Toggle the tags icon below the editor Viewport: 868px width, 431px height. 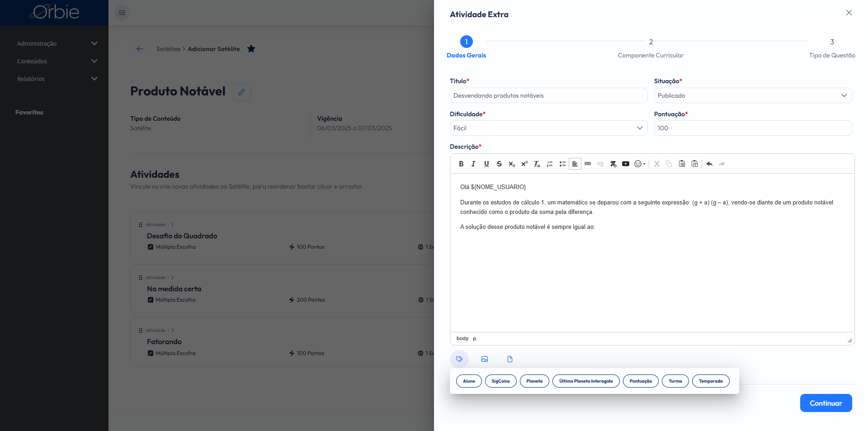(459, 359)
